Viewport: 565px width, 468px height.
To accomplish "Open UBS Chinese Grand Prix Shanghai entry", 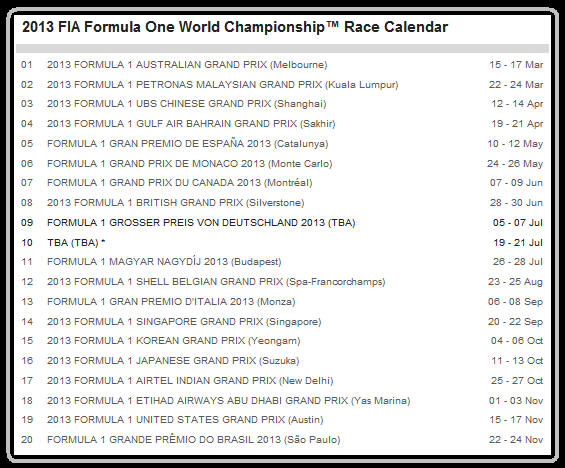I will 187,104.
